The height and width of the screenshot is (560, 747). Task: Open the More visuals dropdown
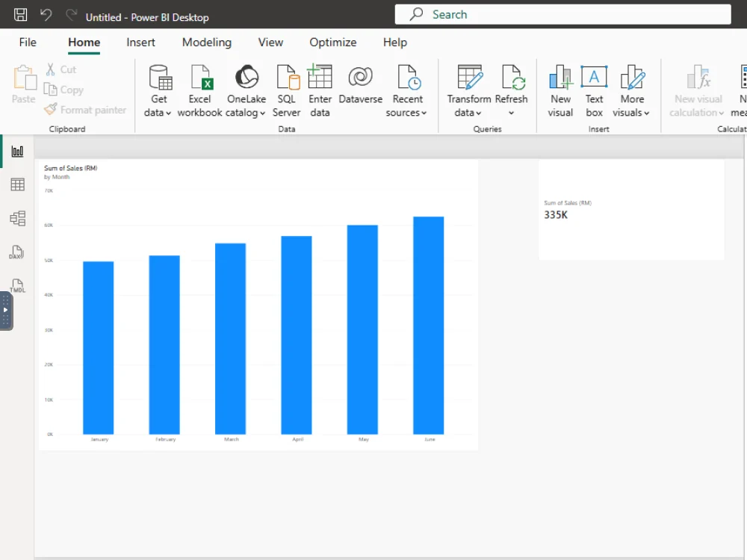632,91
